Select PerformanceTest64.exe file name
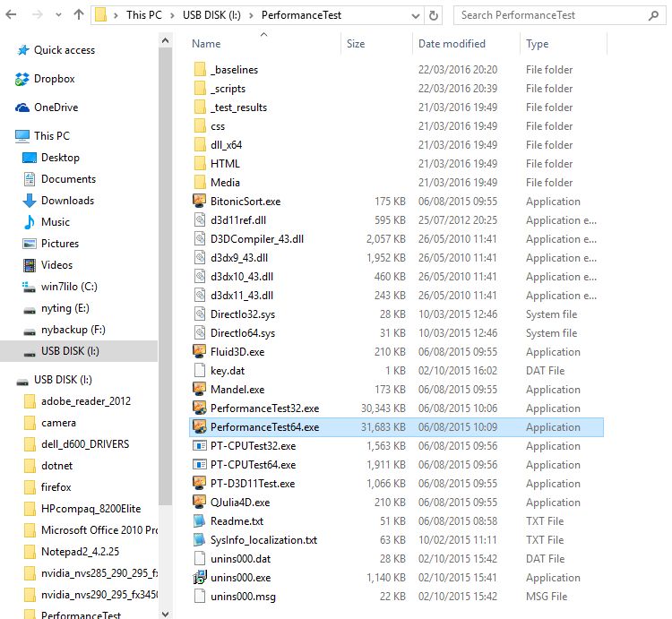 coord(265,427)
